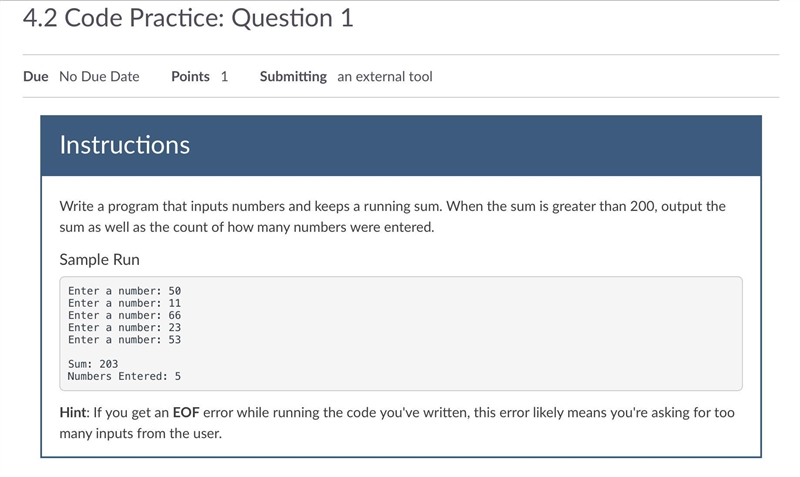
Task: Click the Points label
Action: pos(190,77)
